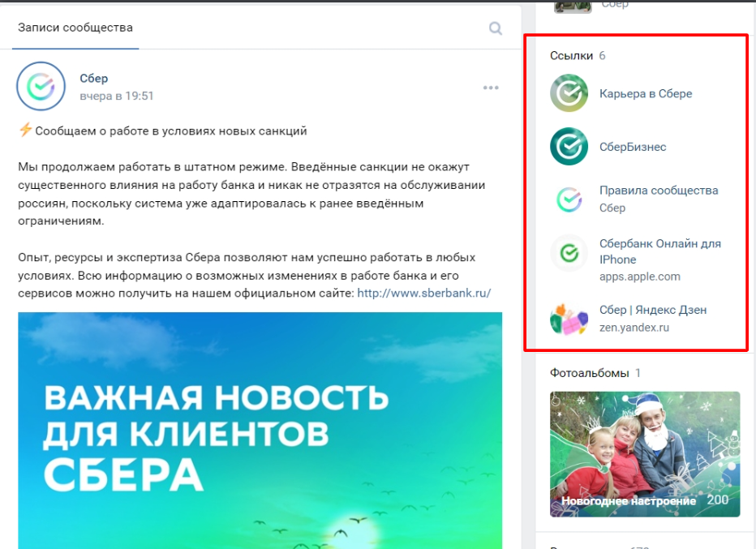The width and height of the screenshot is (756, 549).
Task: Open the search magnifier in community posts
Action: (x=495, y=28)
